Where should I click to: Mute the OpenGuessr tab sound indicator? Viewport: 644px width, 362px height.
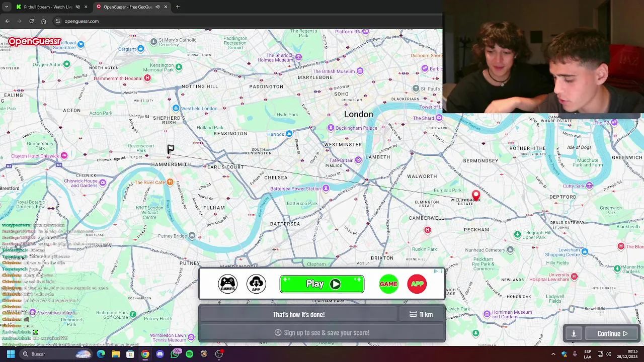(157, 7)
